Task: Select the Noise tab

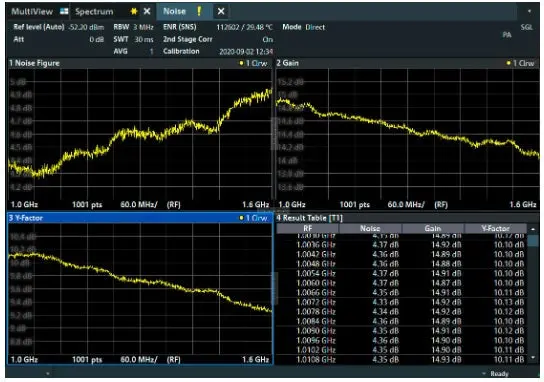Action: click(175, 11)
